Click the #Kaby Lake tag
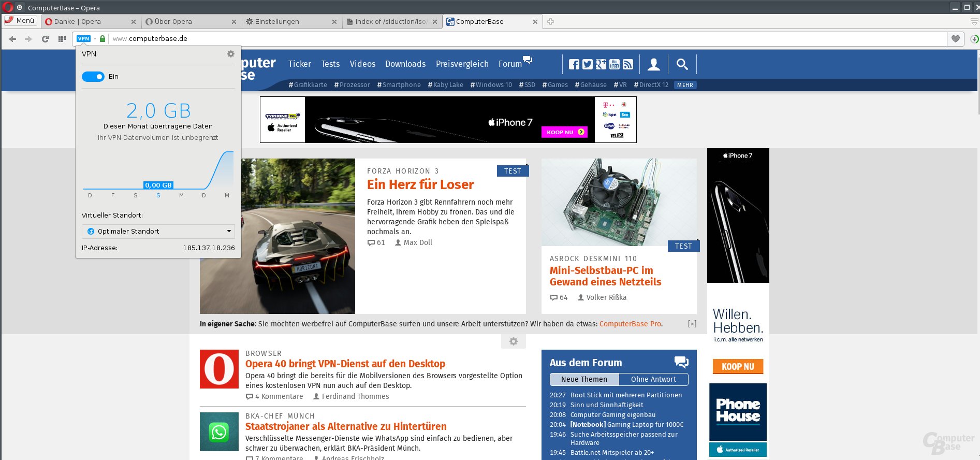The width and height of the screenshot is (980, 460). (x=446, y=85)
